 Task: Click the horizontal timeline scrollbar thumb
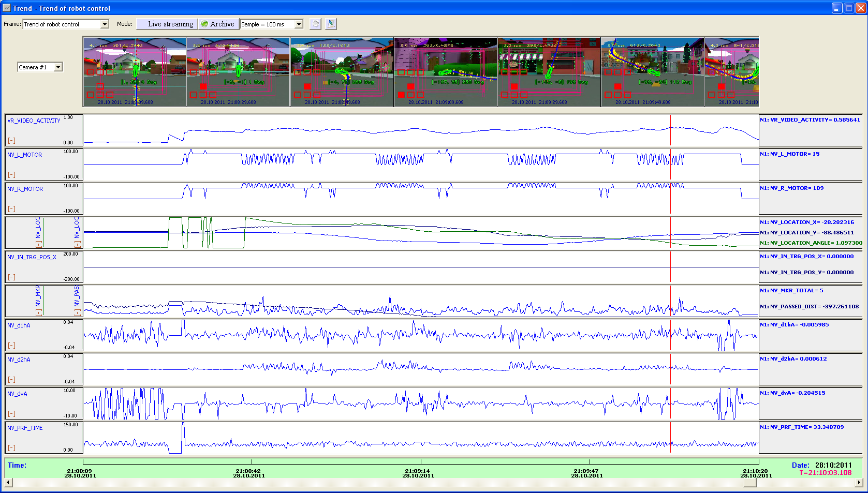(749, 483)
